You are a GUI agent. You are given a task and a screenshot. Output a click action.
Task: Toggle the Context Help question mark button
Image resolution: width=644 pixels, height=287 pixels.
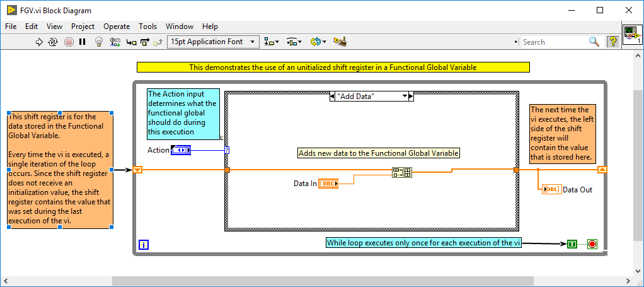click(612, 42)
